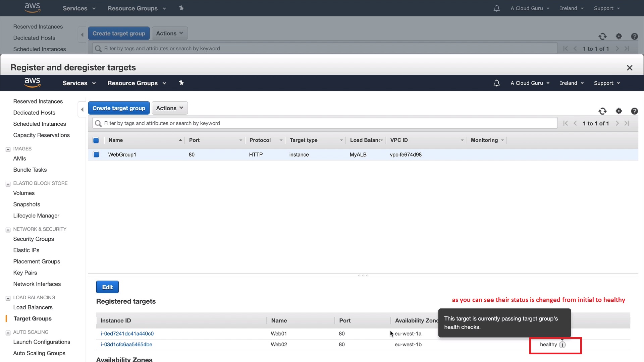
Task: Open the notifications bell in inner navbar
Action: pos(496,83)
